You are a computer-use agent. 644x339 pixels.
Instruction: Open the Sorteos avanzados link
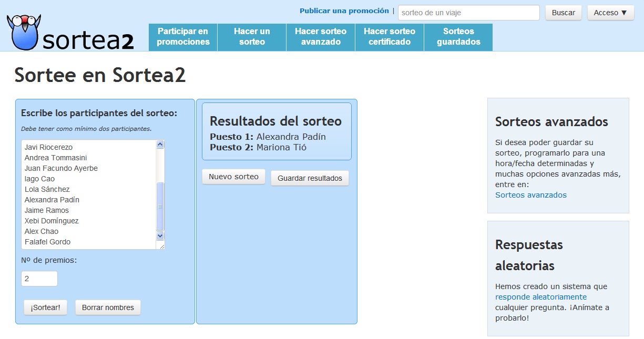(531, 195)
